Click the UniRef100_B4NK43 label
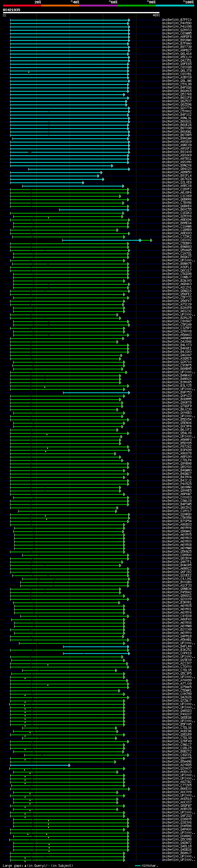The width and height of the screenshot is (197, 868). (177, 375)
